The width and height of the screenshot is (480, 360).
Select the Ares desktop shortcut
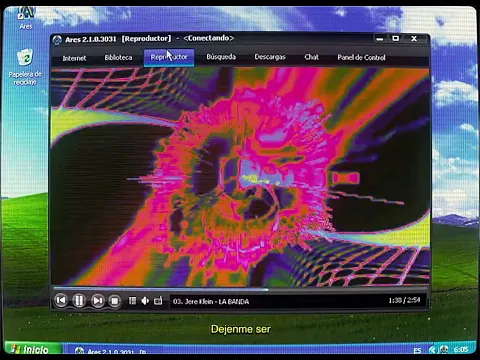pyautogui.click(x=26, y=17)
